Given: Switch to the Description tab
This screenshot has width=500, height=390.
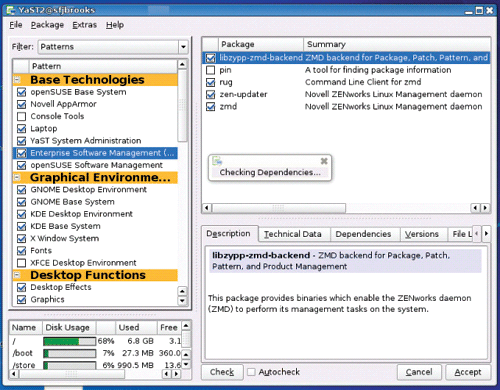Looking at the screenshot, I should coord(228,234).
